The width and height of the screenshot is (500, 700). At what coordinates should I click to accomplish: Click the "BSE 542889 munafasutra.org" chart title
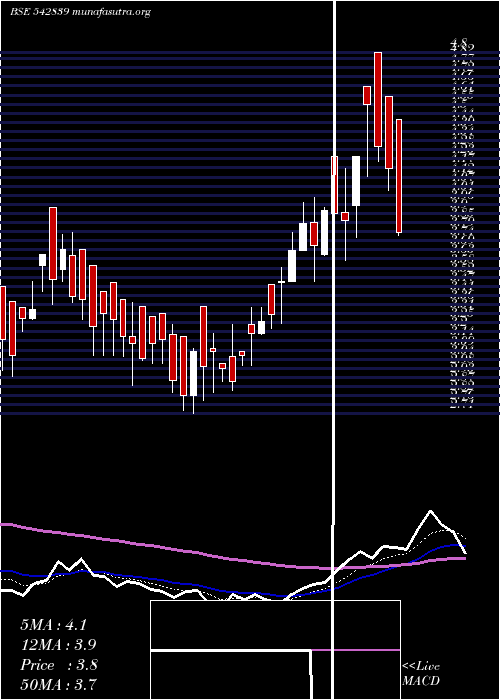tap(80, 12)
